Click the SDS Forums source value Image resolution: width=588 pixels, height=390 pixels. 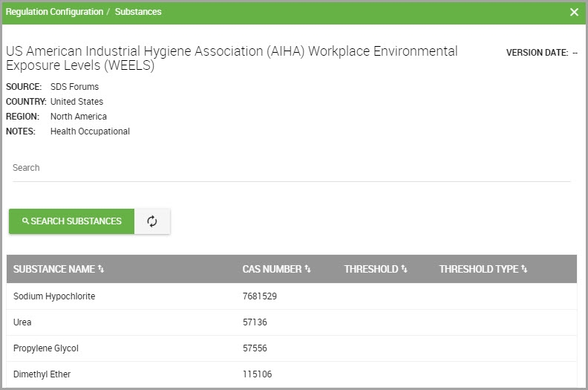point(75,87)
